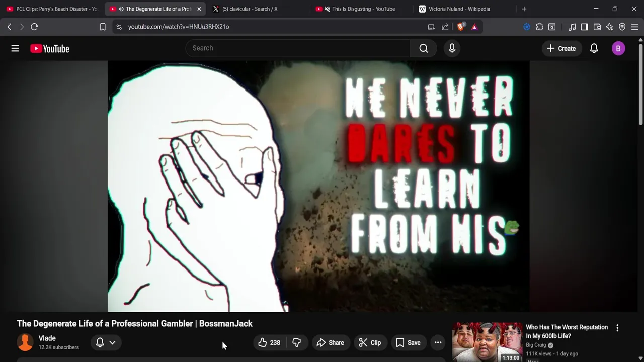Share this page from the address bar
The image size is (644, 362).
point(445,27)
